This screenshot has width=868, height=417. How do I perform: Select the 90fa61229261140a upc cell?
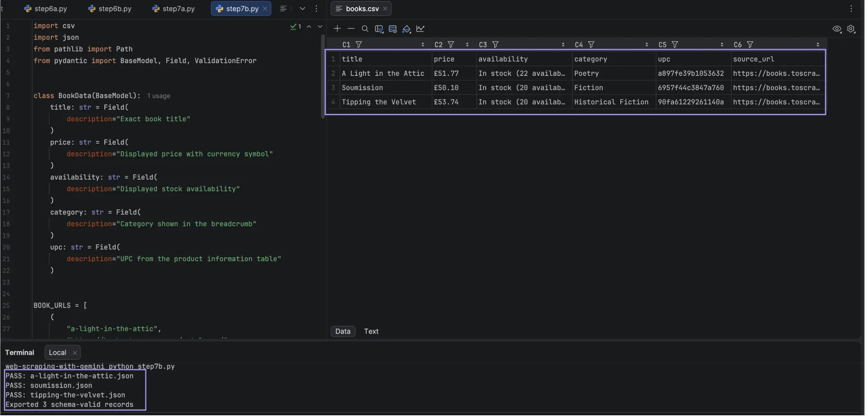point(693,102)
